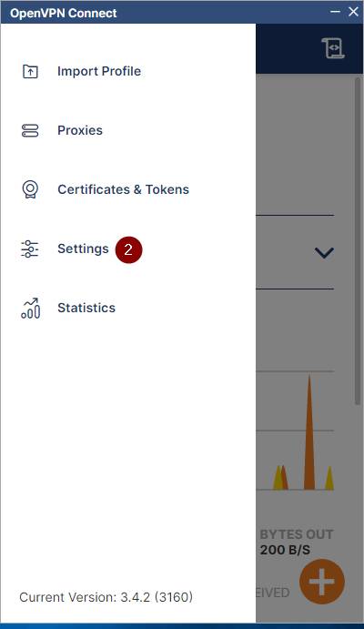Click the red notification badge on Settings
364x629 pixels.
click(128, 249)
